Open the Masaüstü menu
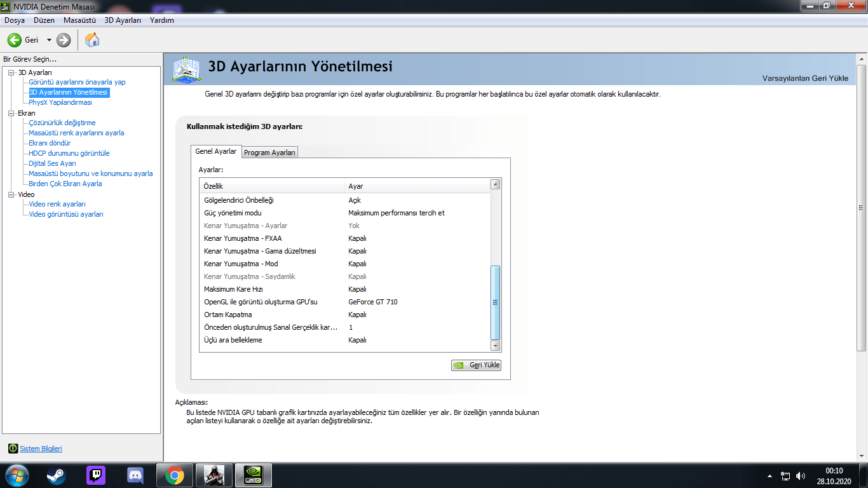Screen dimensions: 868x488 [x=79, y=20]
